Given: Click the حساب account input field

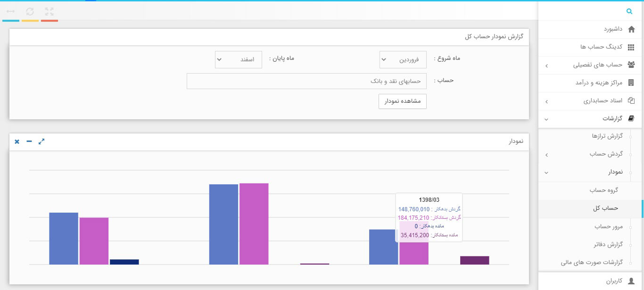Looking at the screenshot, I should pyautogui.click(x=306, y=81).
